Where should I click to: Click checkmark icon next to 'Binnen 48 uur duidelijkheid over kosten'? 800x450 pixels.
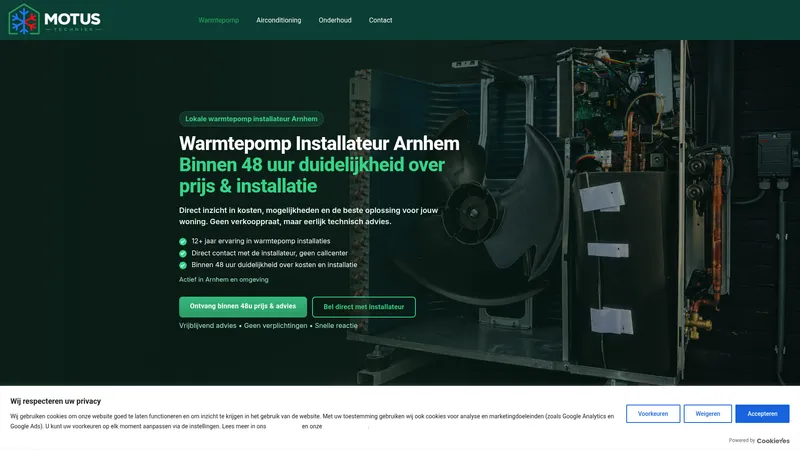pyautogui.click(x=183, y=265)
